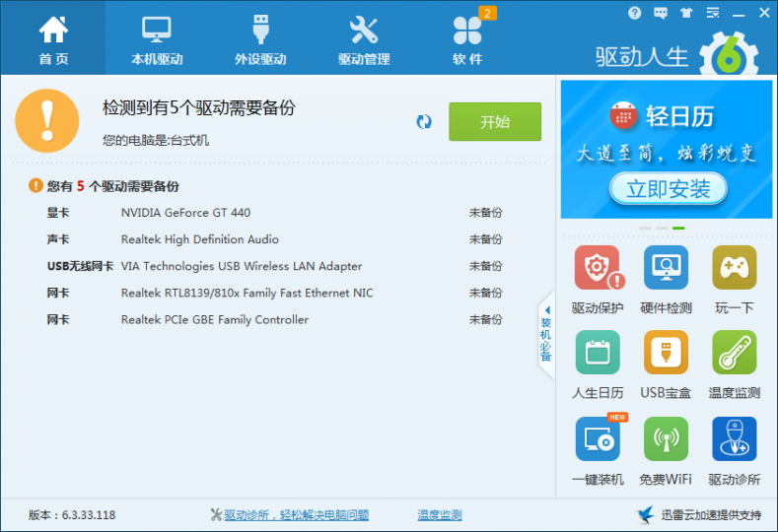
Task: Open the 首页 home tab
Action: coord(53,38)
